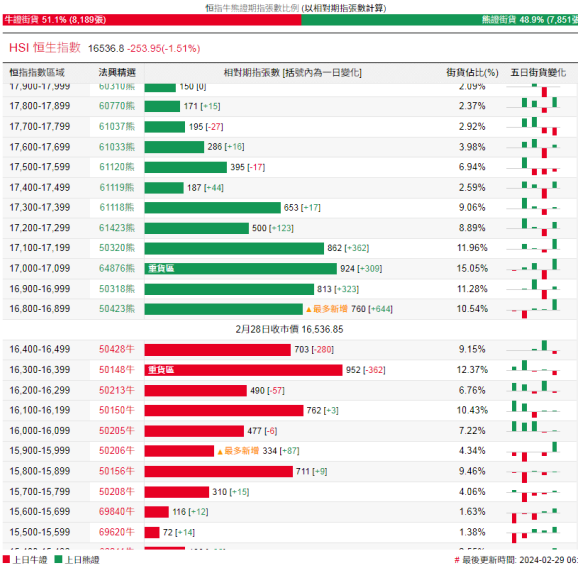Click the last update time text
Image resolution: width=583 pixels, height=569 pixels.
tap(517, 560)
